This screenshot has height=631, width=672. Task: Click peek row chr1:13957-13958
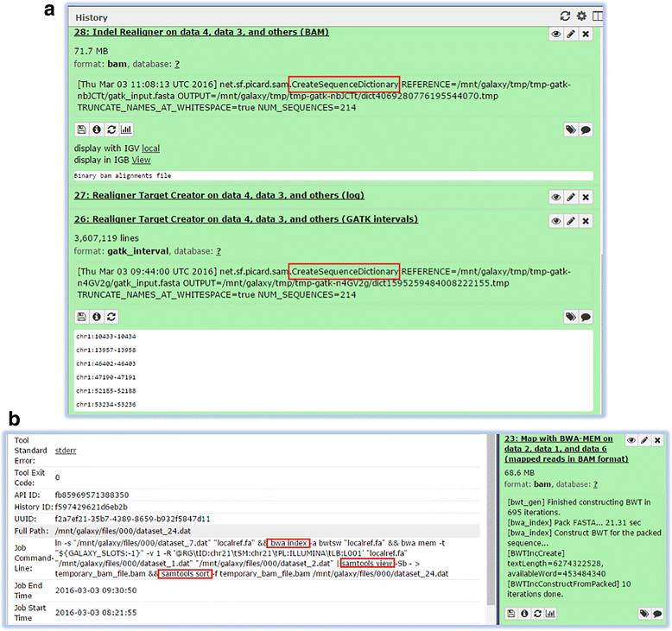pyautogui.click(x=106, y=350)
